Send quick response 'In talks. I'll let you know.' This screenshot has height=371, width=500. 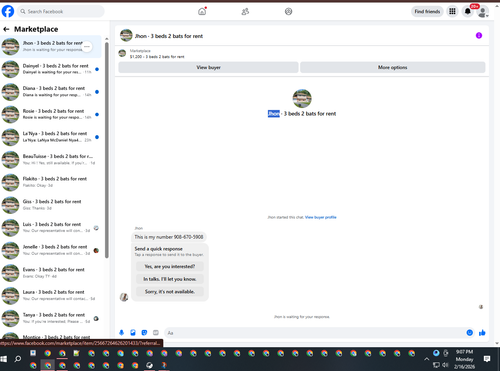click(x=170, y=279)
